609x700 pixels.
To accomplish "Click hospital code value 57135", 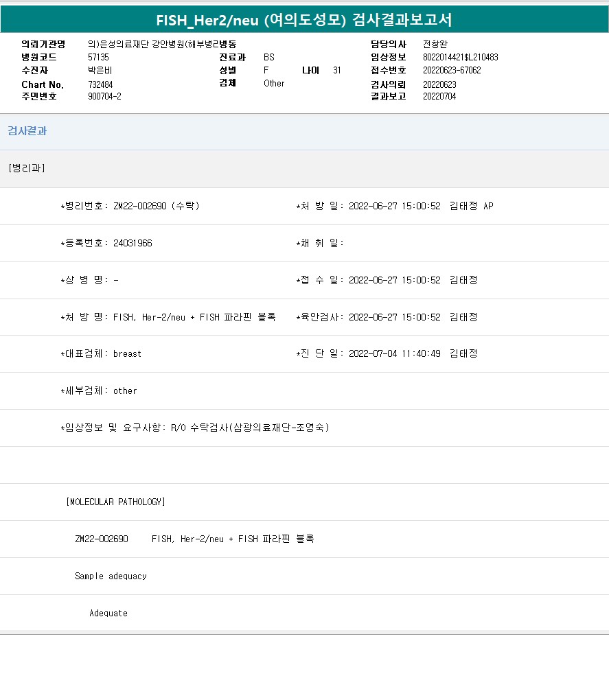I will pos(98,57).
